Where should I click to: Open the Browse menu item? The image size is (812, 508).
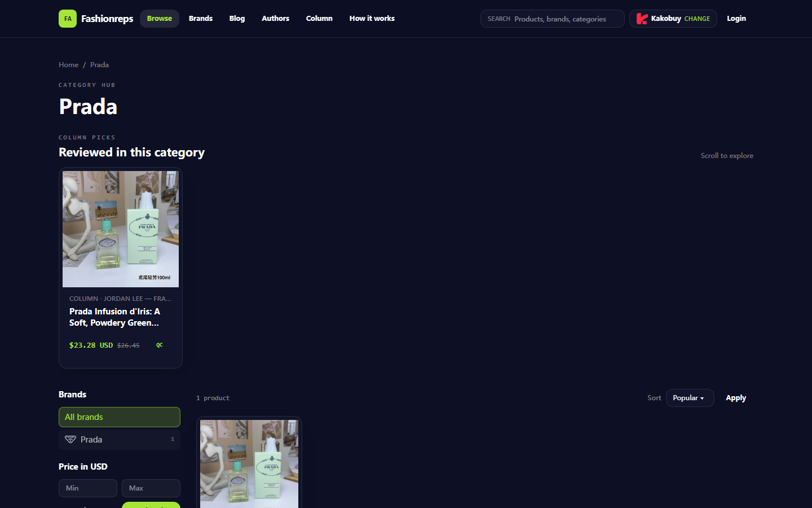pyautogui.click(x=160, y=19)
